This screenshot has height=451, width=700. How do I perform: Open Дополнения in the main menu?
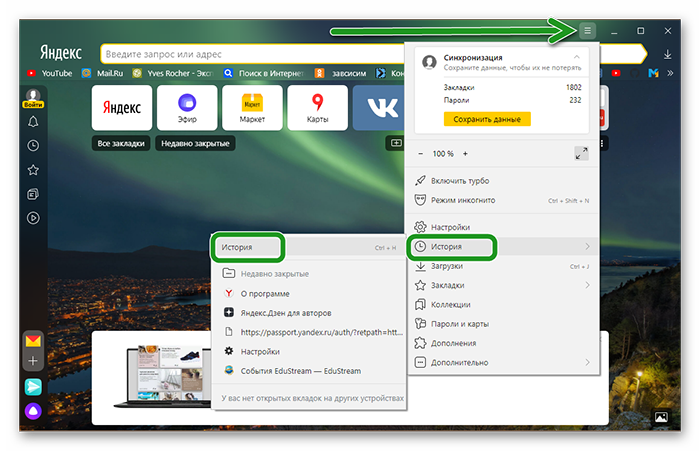coord(503,343)
